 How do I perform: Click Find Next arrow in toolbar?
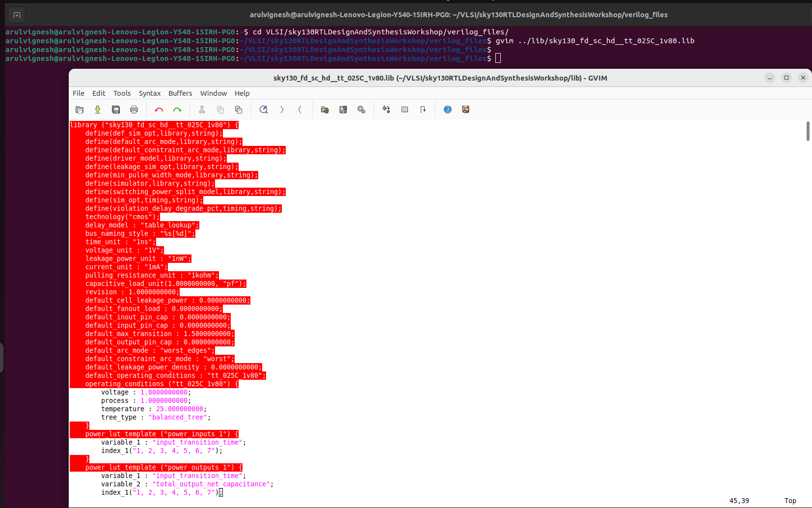pos(282,110)
